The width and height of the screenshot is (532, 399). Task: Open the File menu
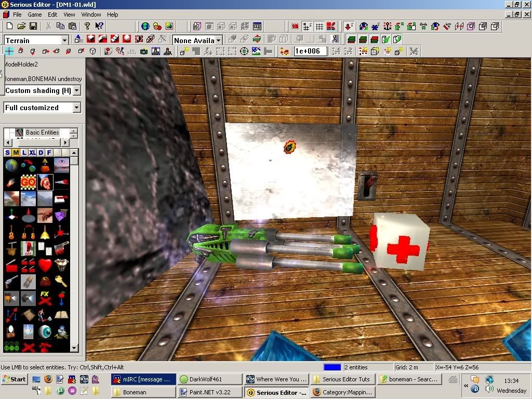(17, 15)
